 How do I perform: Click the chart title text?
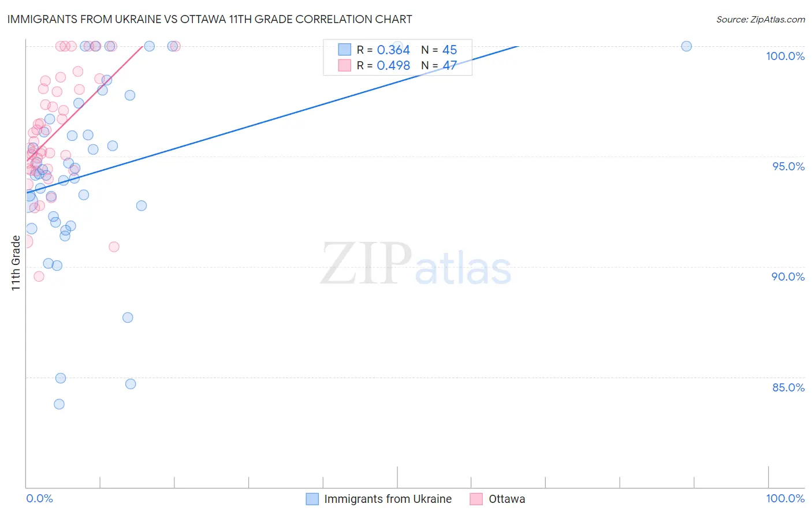pos(210,19)
